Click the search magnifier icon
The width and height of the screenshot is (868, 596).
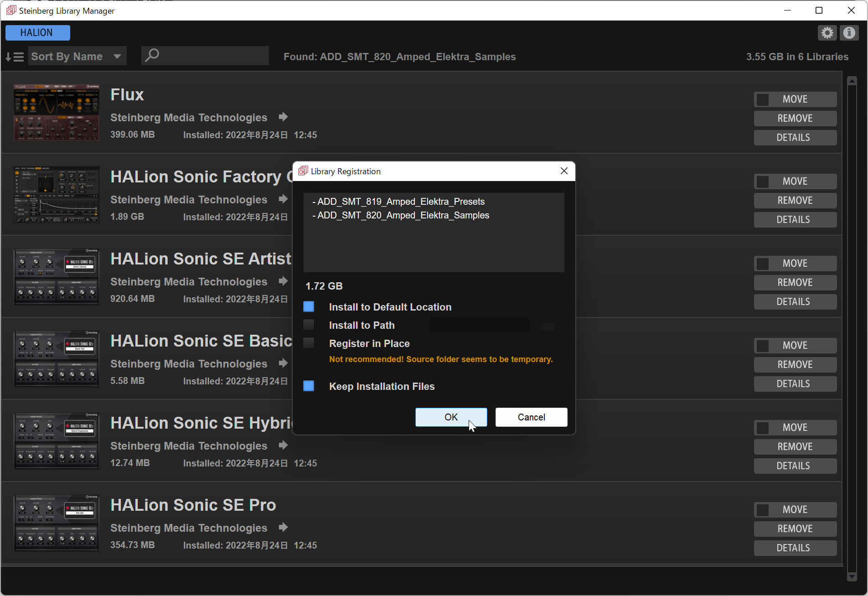pos(152,56)
